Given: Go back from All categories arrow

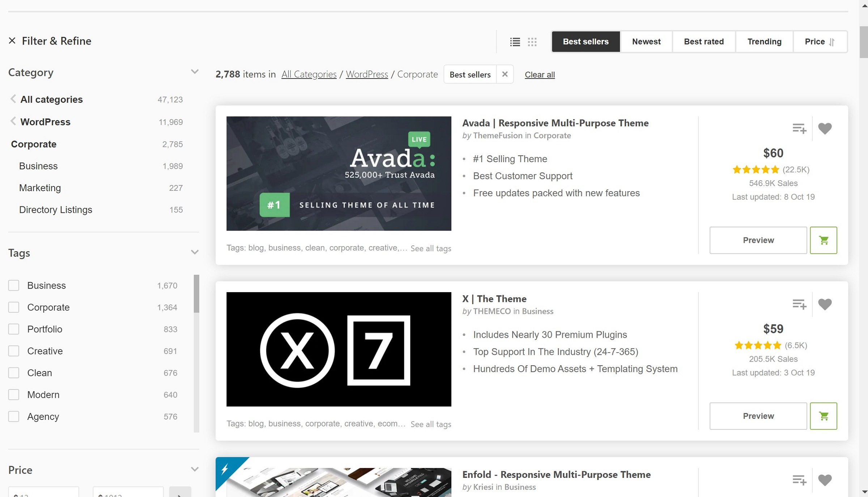Looking at the screenshot, I should coord(13,99).
